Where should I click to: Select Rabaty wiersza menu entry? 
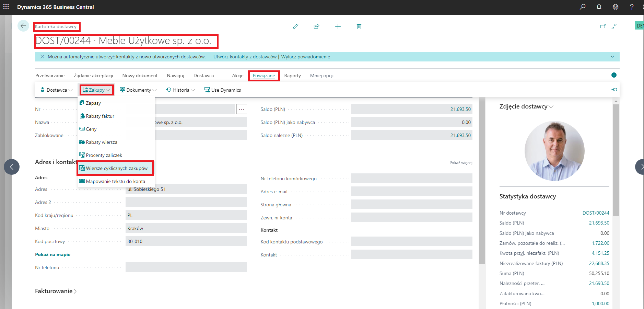point(116,142)
